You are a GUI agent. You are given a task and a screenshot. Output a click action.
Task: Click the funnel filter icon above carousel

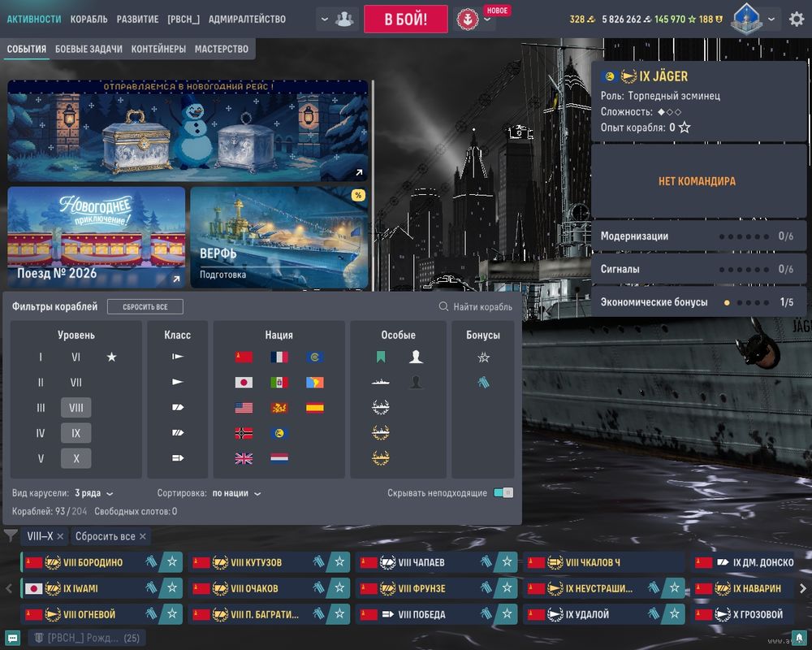pyautogui.click(x=11, y=536)
